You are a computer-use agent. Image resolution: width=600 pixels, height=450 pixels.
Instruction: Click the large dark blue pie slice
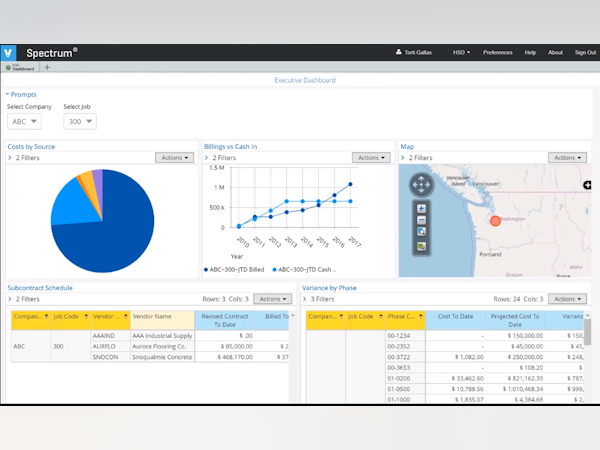click(x=115, y=233)
